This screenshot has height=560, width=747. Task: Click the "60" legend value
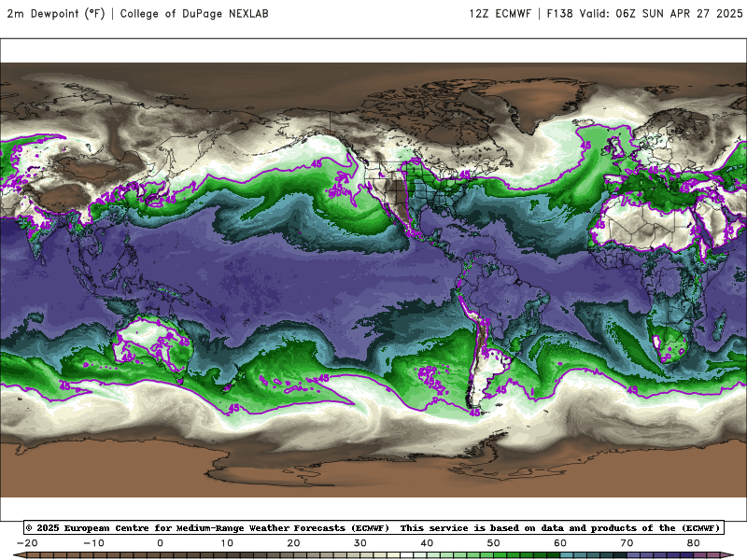click(560, 543)
